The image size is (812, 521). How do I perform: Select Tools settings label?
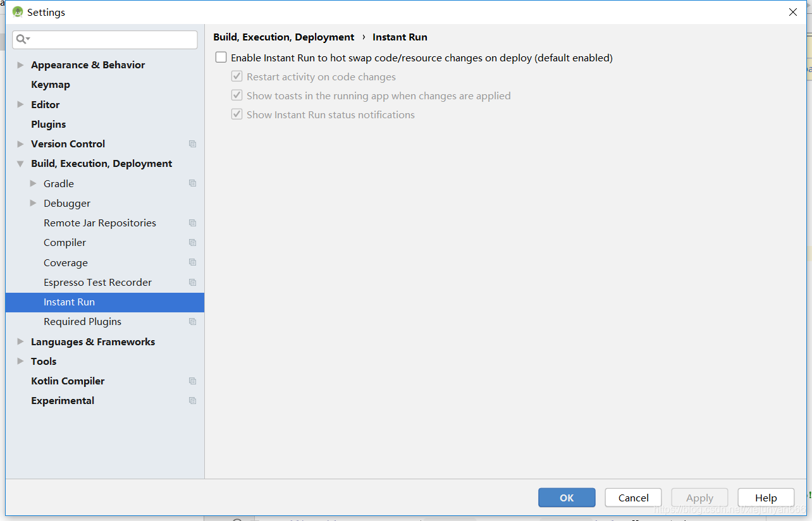click(44, 362)
